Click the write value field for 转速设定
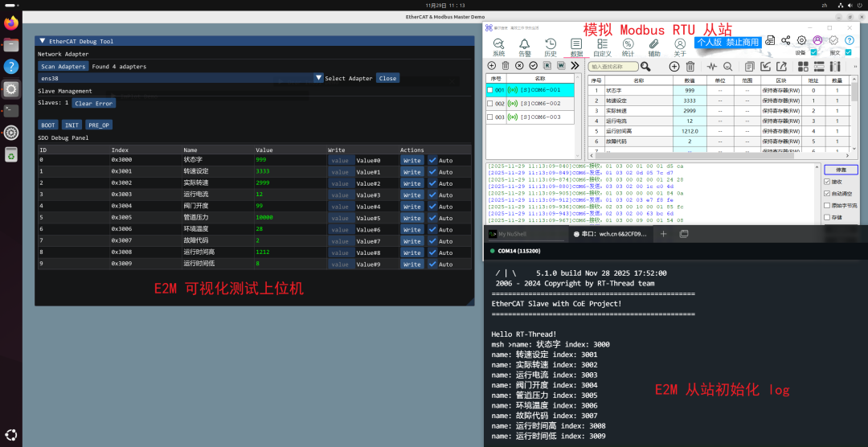 tap(340, 172)
